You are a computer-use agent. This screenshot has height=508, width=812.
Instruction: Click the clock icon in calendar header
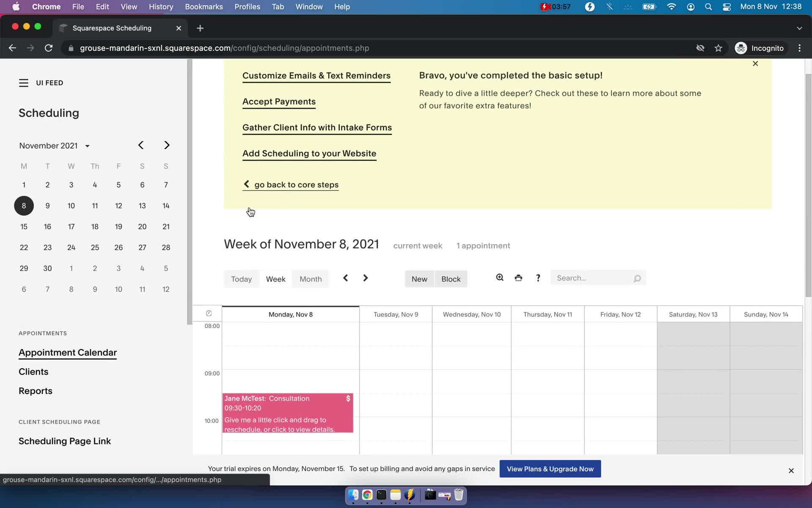209,313
